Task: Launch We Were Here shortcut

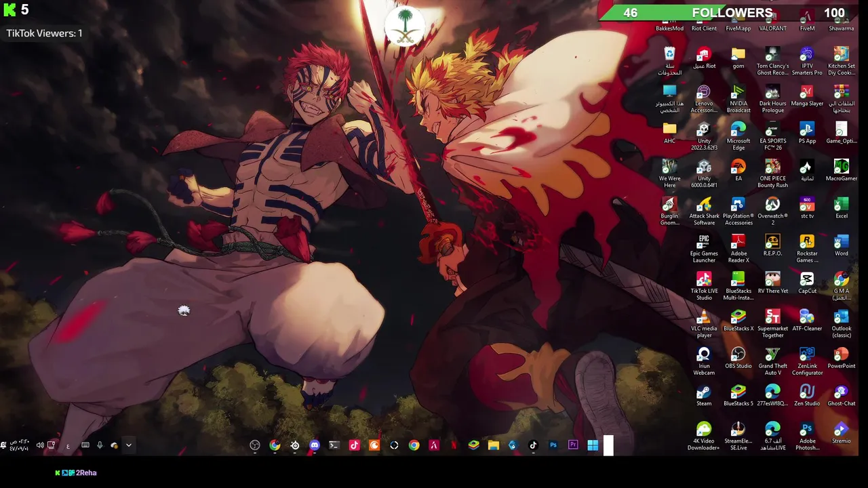Action: (x=669, y=174)
